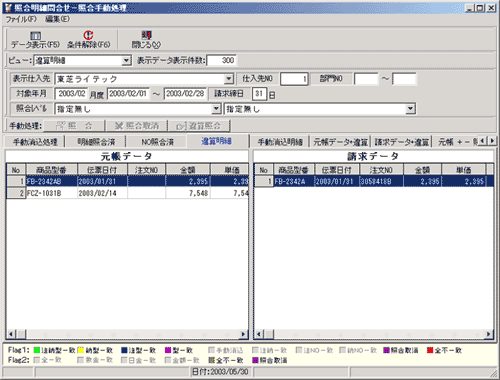
Task: Click the 全一致 Flag2 legend box
Action: [x=37, y=360]
